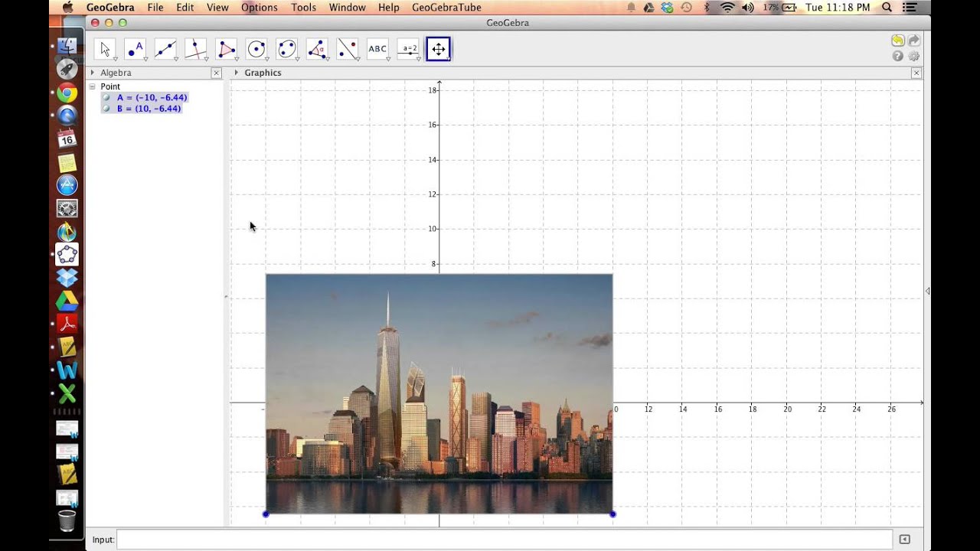Open the Point tool dropdown triangle
Screen dimensions: 980x551
tap(145, 59)
